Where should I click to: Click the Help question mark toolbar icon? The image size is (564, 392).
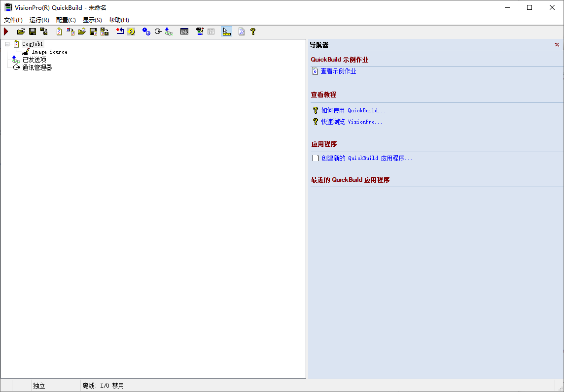click(252, 31)
